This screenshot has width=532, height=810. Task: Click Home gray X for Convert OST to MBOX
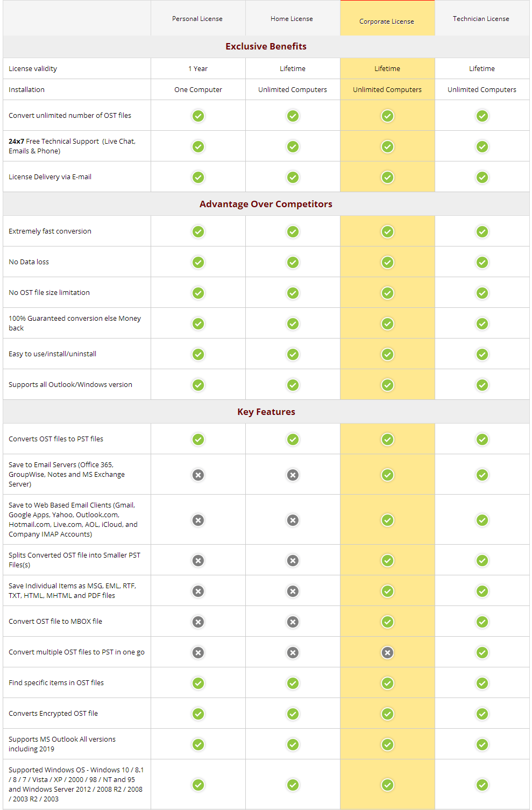293,622
